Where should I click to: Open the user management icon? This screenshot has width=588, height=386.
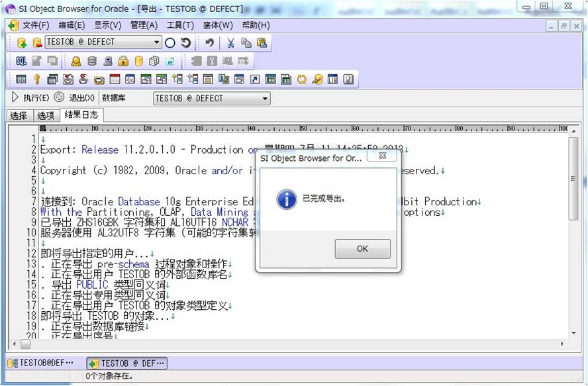click(76, 61)
